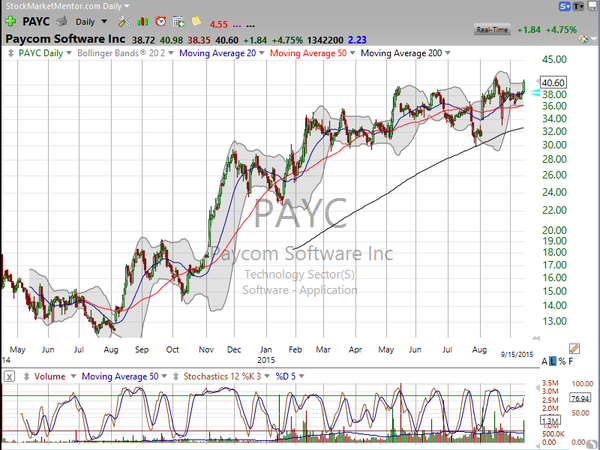Click the +4.75% change beside Real-Time
The height and width of the screenshot is (450, 600).
561,30
